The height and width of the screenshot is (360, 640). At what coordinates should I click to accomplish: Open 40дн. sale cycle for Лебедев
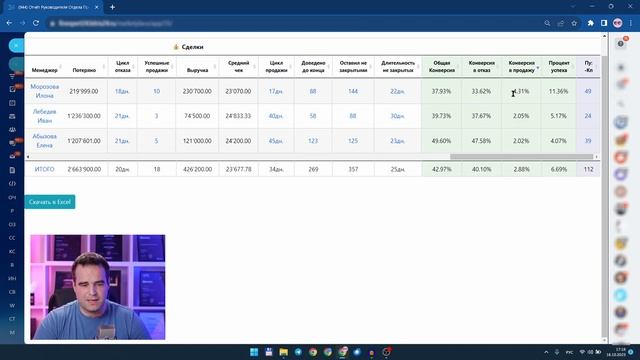276,116
